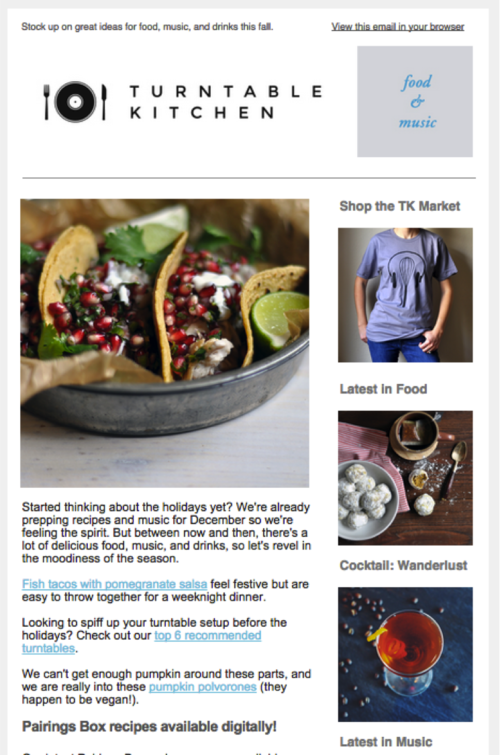Open the polvorones cookies photo
500x755 pixels.
[x=405, y=478]
